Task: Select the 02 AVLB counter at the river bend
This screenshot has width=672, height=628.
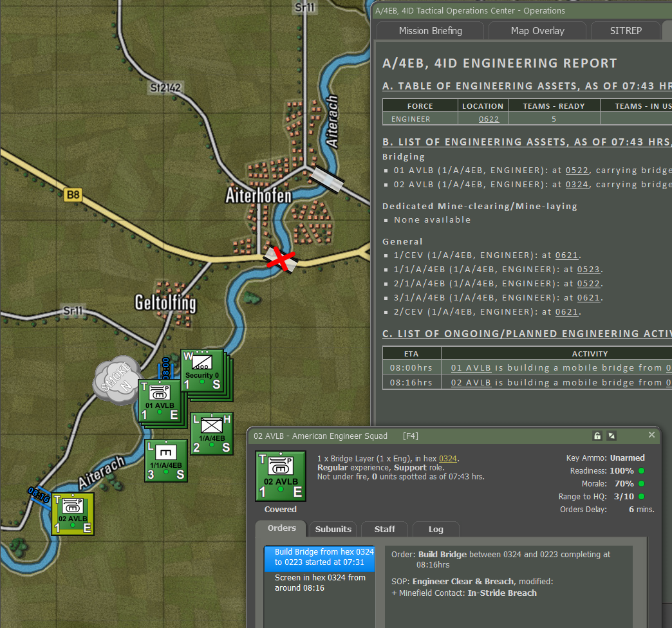Action: pos(72,513)
